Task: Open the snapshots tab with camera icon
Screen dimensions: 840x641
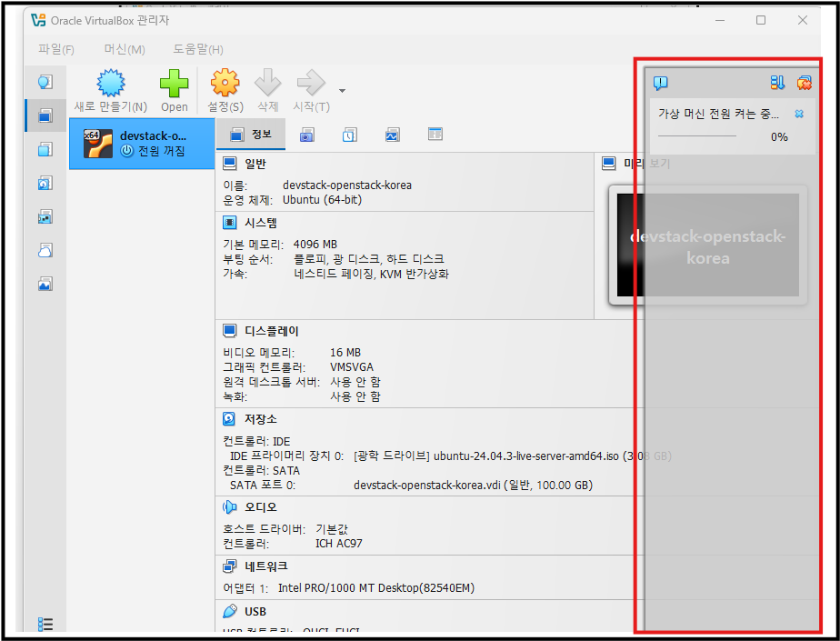Action: 306,135
